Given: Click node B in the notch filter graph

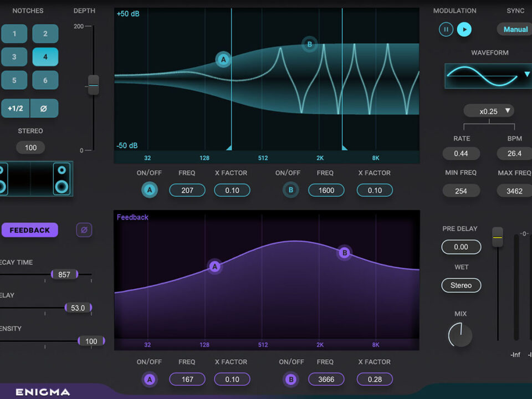Looking at the screenshot, I should tap(310, 44).
